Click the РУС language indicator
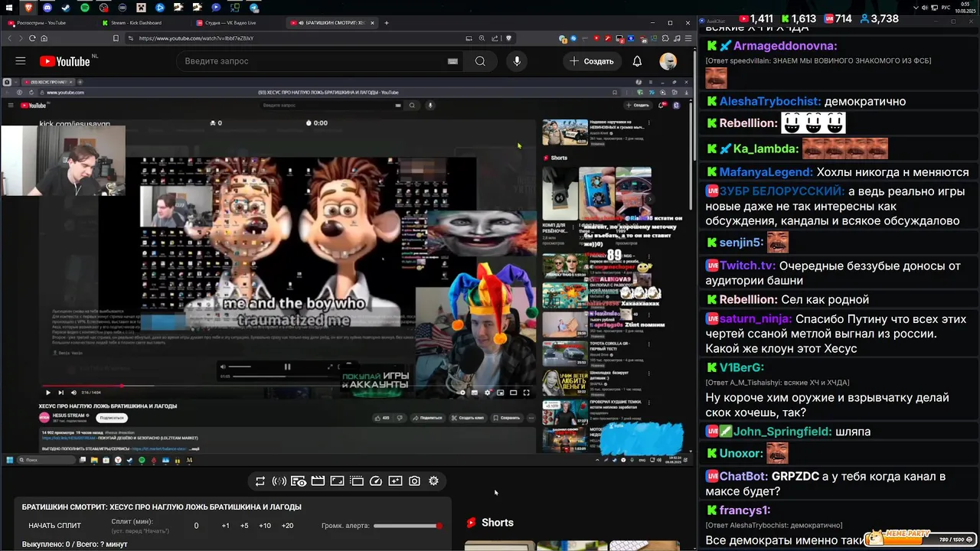The width and height of the screenshot is (980, 551). [945, 8]
